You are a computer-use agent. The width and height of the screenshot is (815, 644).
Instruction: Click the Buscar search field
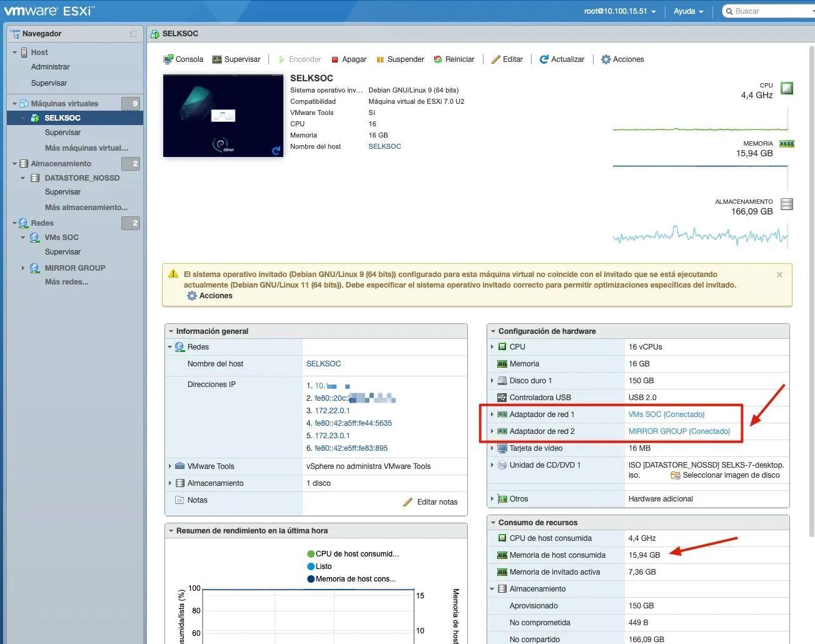point(769,11)
